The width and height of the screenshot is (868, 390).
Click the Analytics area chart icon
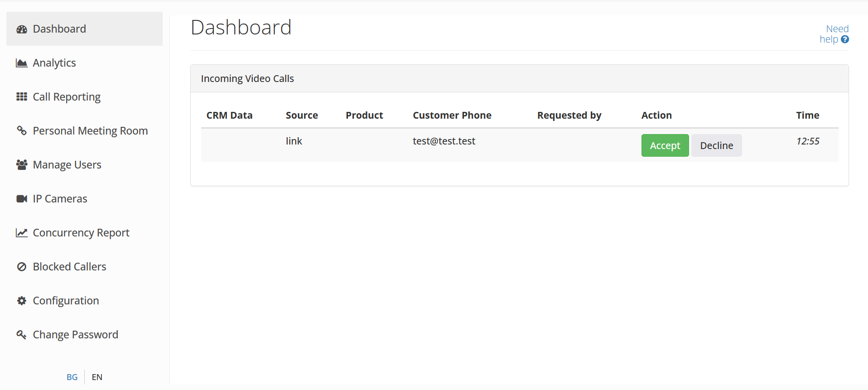tap(22, 63)
